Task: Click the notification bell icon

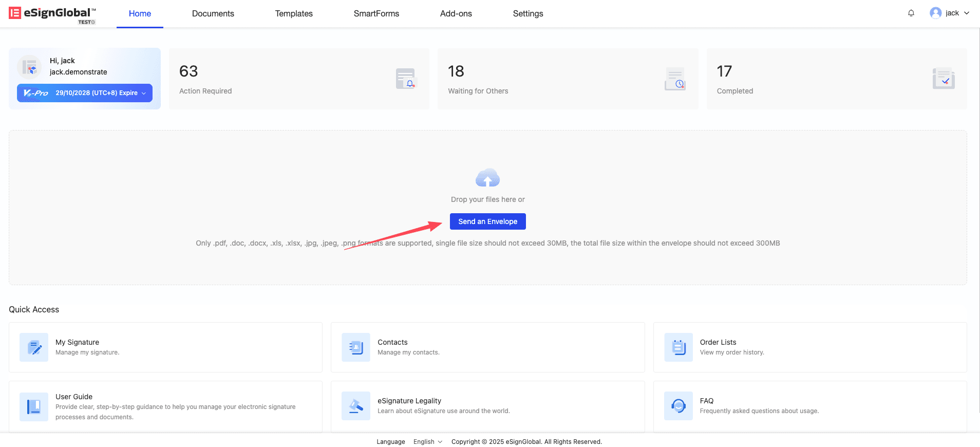Action: pos(911,13)
